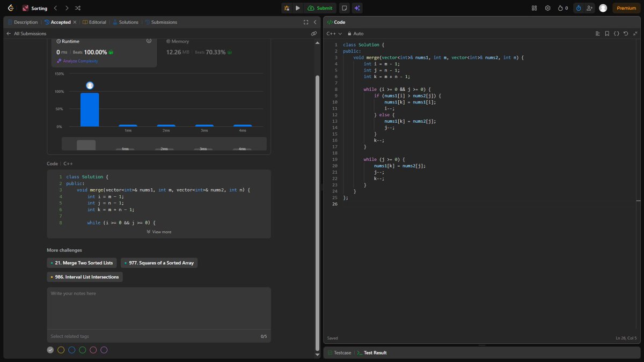
Task: Toggle the stopwatch timer icon
Action: tap(578, 8)
